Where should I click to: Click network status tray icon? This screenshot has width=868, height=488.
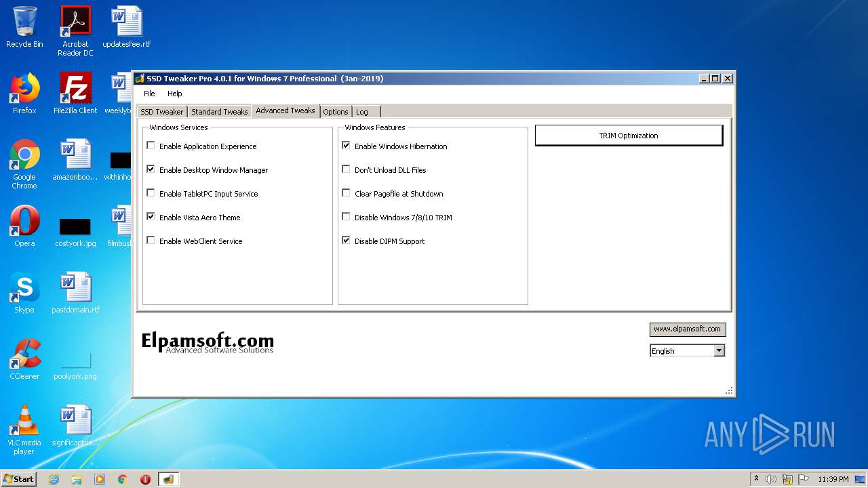787,479
